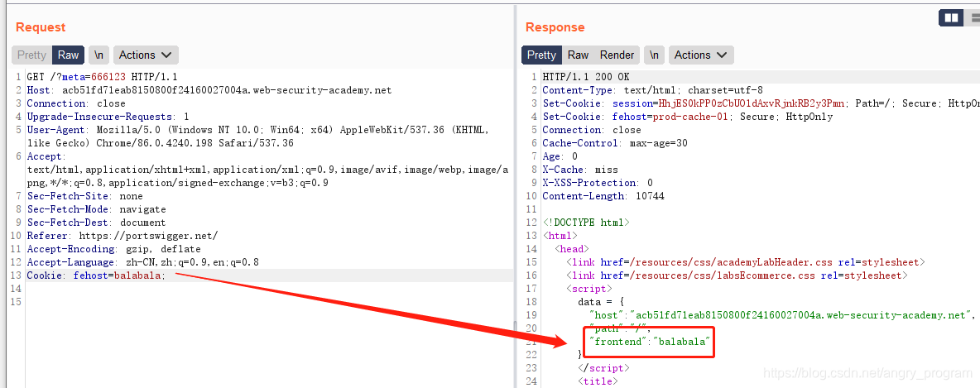Click the Upgrade-Insecure-Requests: 1 header

point(108,117)
